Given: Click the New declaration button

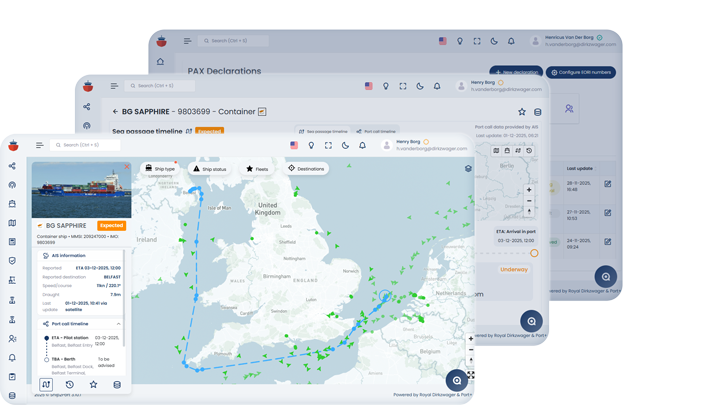Looking at the screenshot, I should (516, 72).
